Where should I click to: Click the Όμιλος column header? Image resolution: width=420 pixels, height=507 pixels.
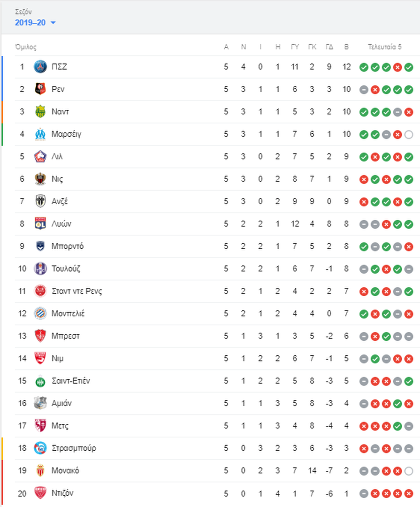coord(25,47)
